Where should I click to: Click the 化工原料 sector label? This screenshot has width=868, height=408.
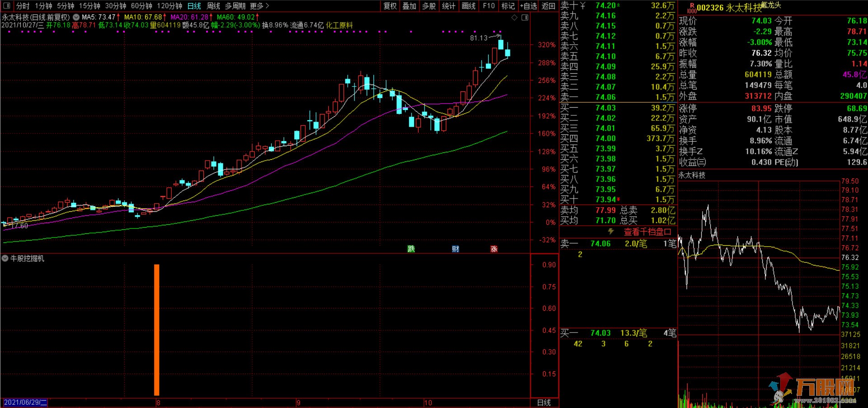click(x=339, y=25)
